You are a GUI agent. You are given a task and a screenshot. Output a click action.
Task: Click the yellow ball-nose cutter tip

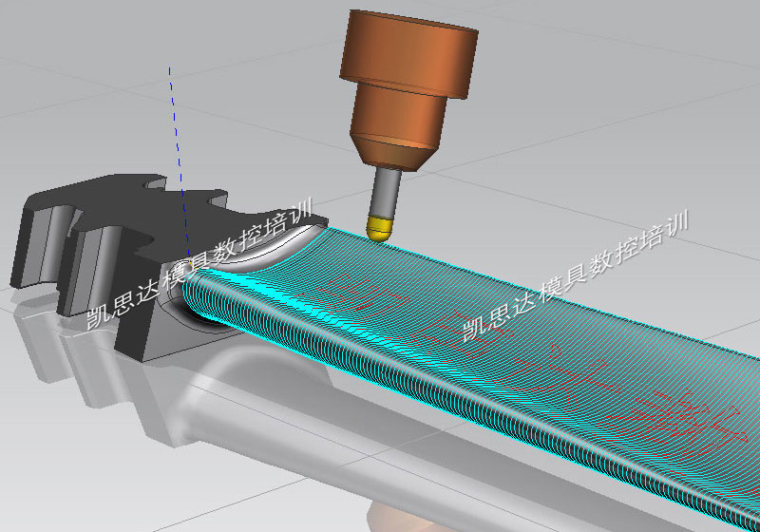(x=381, y=228)
